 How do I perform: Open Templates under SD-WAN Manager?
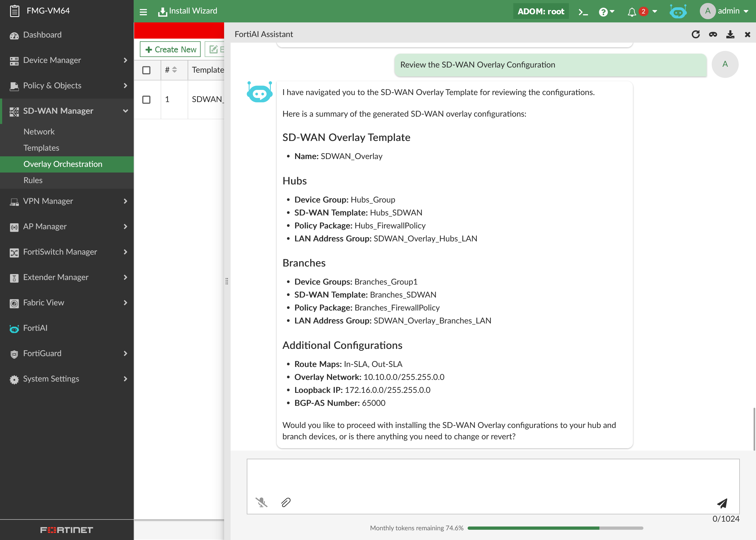coord(41,148)
